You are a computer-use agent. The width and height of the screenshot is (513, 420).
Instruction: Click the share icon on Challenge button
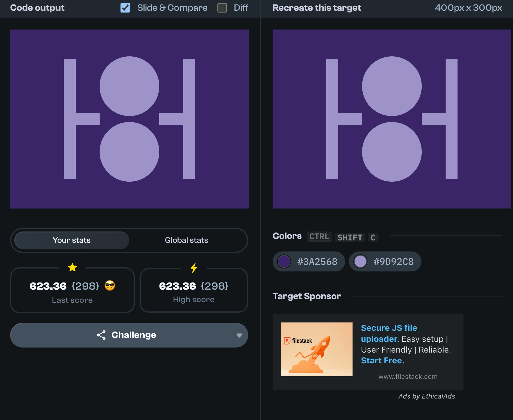tap(101, 335)
